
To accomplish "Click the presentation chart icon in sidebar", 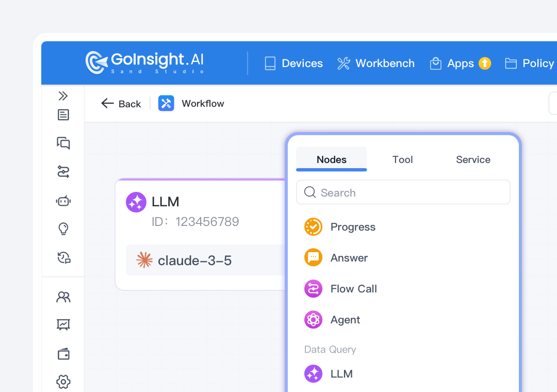I will tap(63, 325).
